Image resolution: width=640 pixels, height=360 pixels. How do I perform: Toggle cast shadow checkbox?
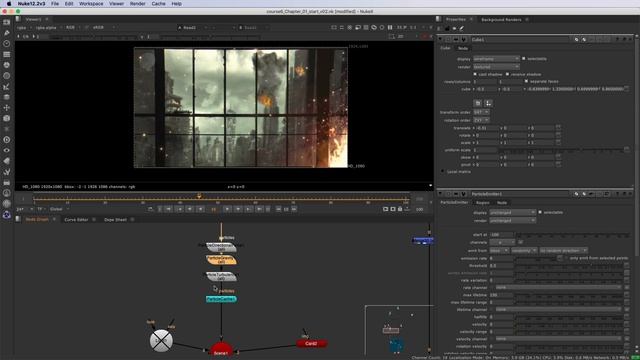475,74
